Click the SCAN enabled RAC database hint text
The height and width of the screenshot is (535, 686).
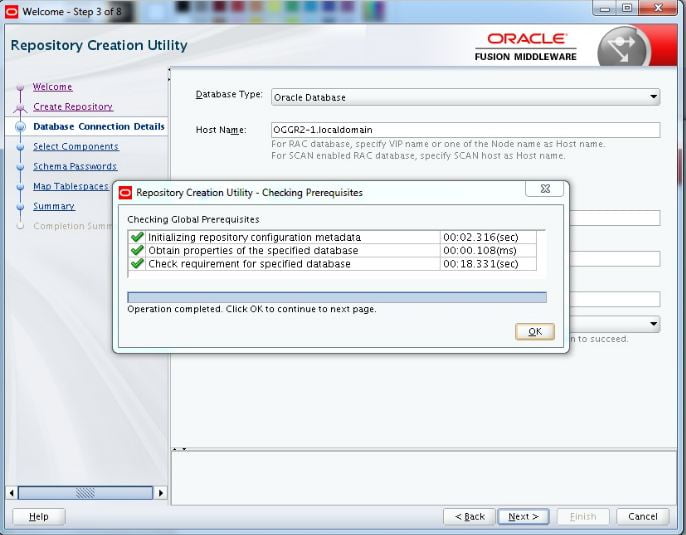click(418, 156)
